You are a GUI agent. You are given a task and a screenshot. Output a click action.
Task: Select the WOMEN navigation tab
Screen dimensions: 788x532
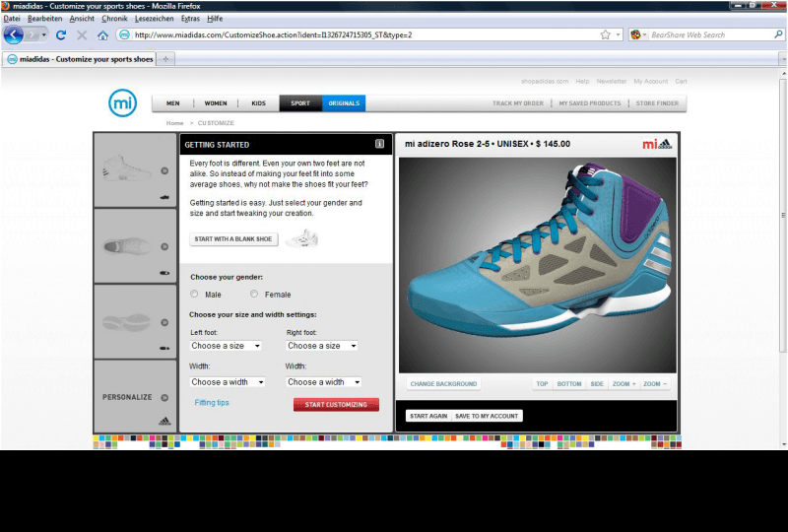point(216,103)
